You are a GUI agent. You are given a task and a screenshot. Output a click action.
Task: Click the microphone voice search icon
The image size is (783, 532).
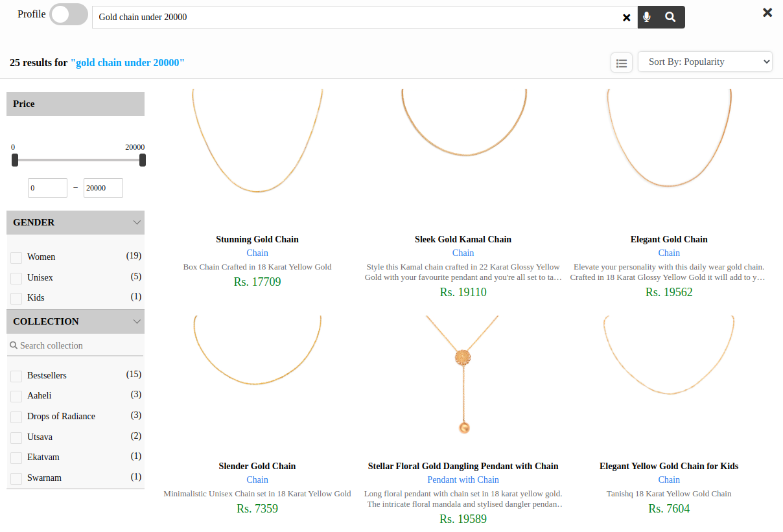pyautogui.click(x=647, y=17)
